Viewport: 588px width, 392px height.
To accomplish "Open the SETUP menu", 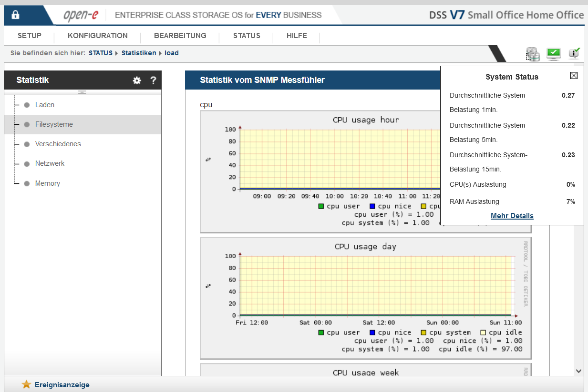I will (30, 36).
